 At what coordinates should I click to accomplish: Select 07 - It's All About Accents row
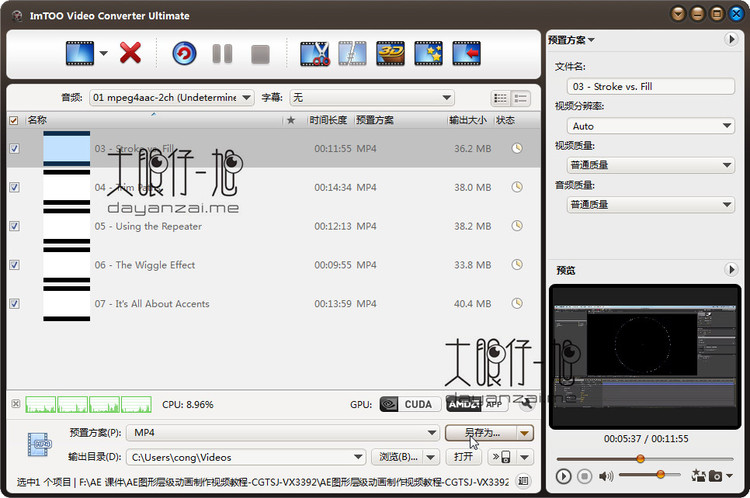274,303
